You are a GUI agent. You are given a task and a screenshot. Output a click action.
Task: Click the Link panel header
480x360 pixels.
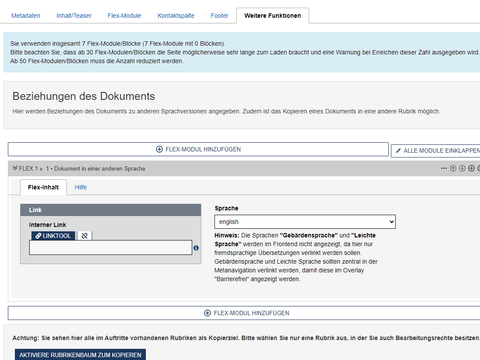click(111, 210)
